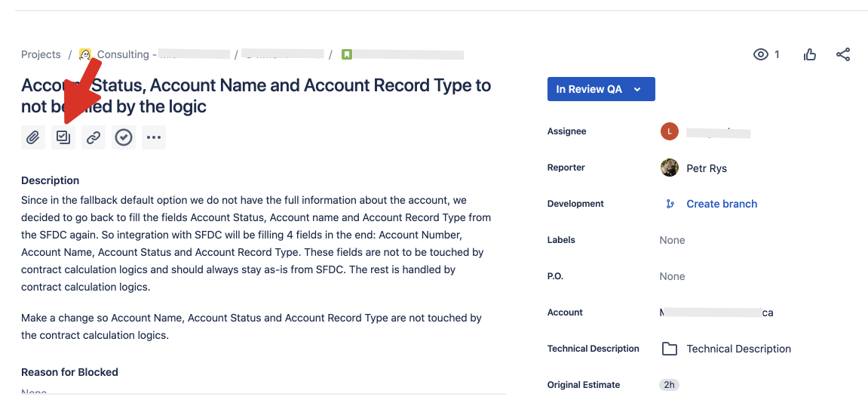The image size is (868, 400).
Task: Click the link issue chain icon
Action: click(x=94, y=137)
